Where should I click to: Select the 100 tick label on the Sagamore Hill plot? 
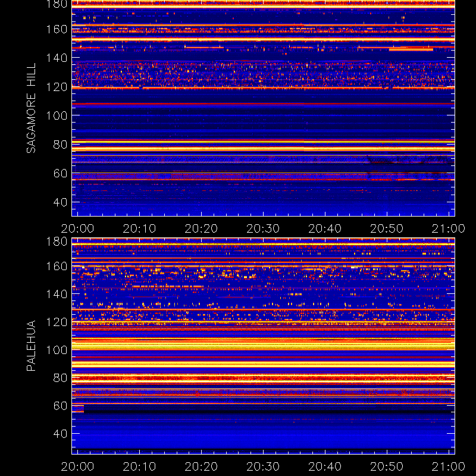[57, 115]
